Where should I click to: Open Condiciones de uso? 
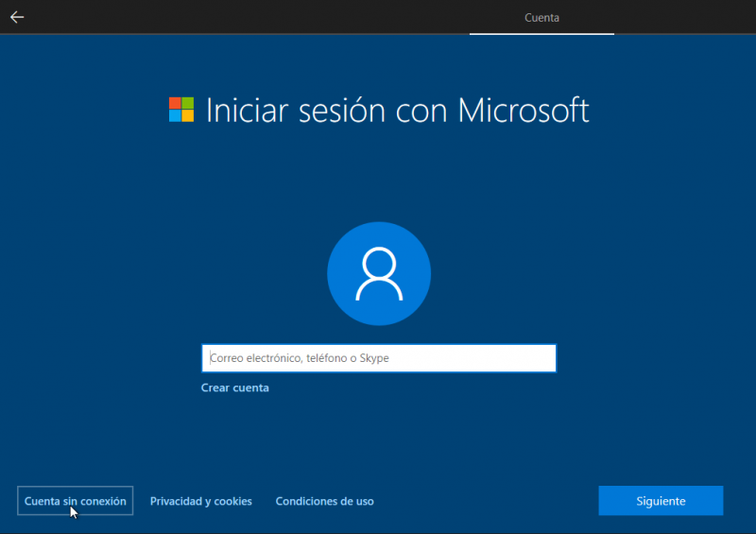[x=324, y=501]
